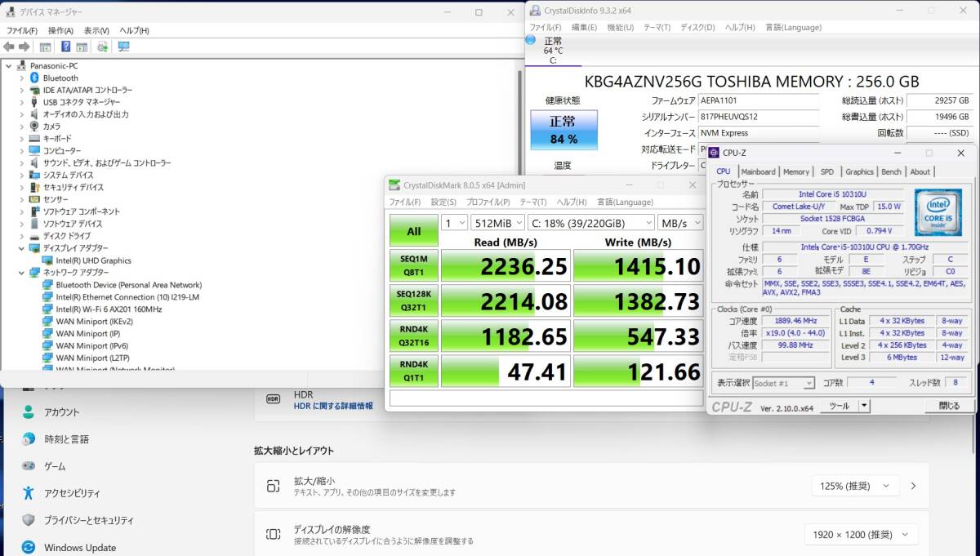Click the Intel(R) Wi-Fi 6 AX201 adapter icon

[x=47, y=309]
